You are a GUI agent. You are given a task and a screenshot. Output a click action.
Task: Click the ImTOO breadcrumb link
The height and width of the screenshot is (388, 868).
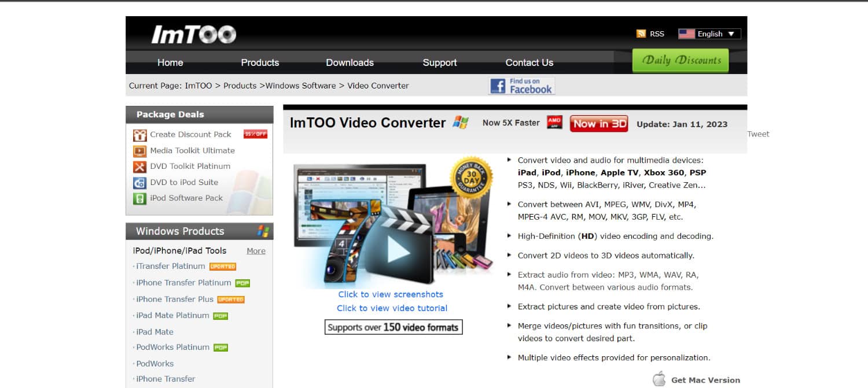tap(198, 86)
